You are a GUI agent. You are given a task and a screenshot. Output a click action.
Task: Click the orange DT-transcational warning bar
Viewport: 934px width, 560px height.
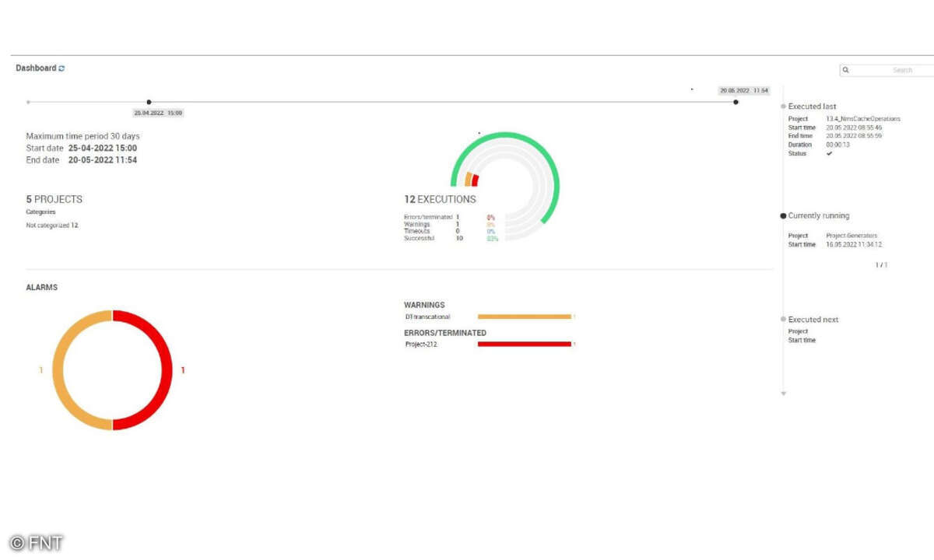[x=525, y=317]
